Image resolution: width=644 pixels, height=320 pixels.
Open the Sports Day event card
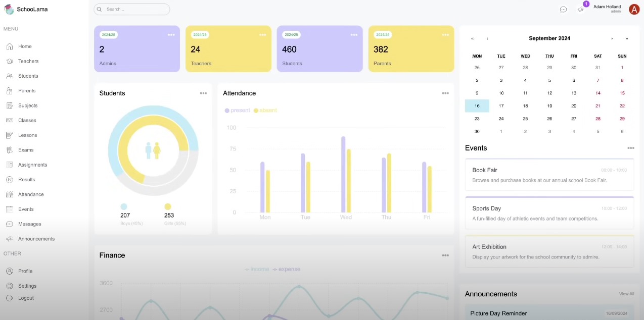tap(549, 213)
